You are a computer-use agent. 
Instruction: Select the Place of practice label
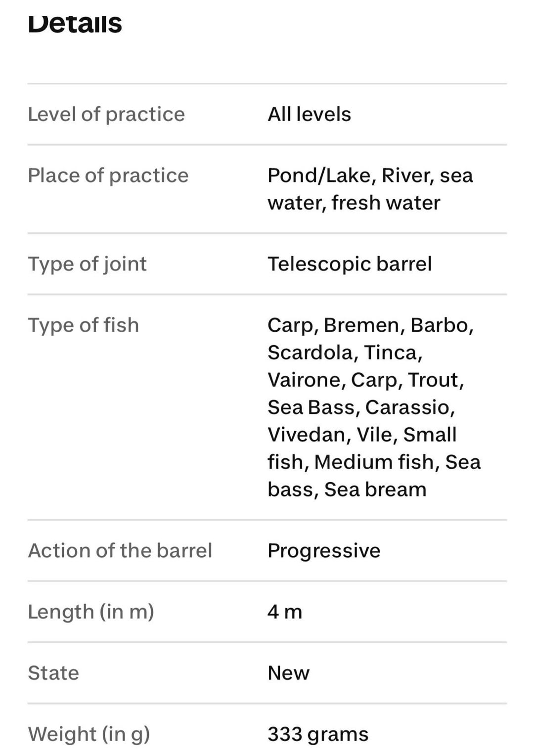point(108,176)
